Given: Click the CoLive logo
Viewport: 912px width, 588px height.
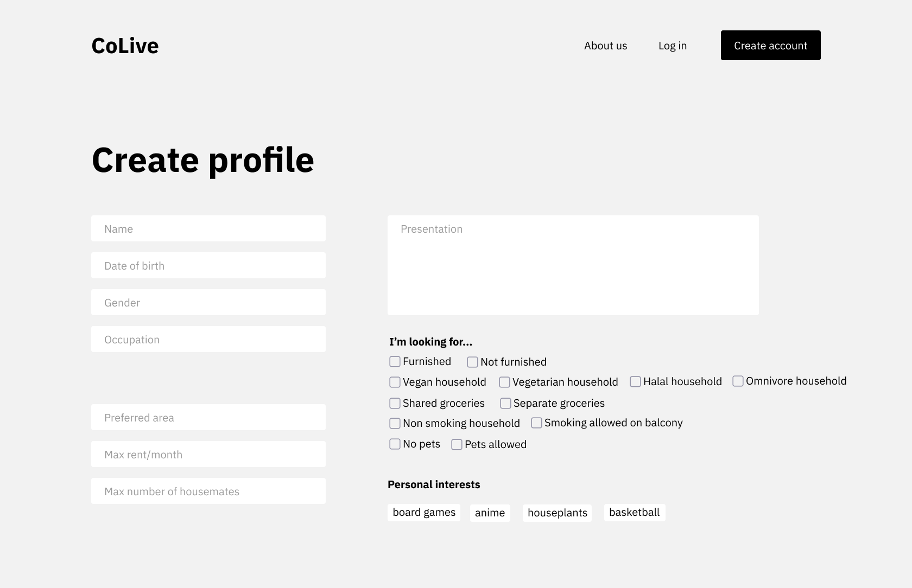Looking at the screenshot, I should tap(125, 46).
